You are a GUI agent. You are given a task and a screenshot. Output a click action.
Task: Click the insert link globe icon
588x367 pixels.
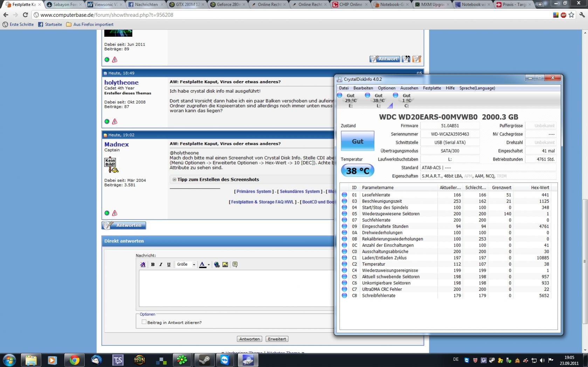click(x=217, y=264)
